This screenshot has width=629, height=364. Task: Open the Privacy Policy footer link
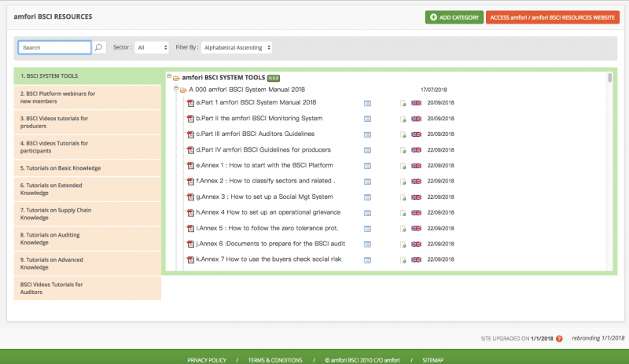point(207,360)
